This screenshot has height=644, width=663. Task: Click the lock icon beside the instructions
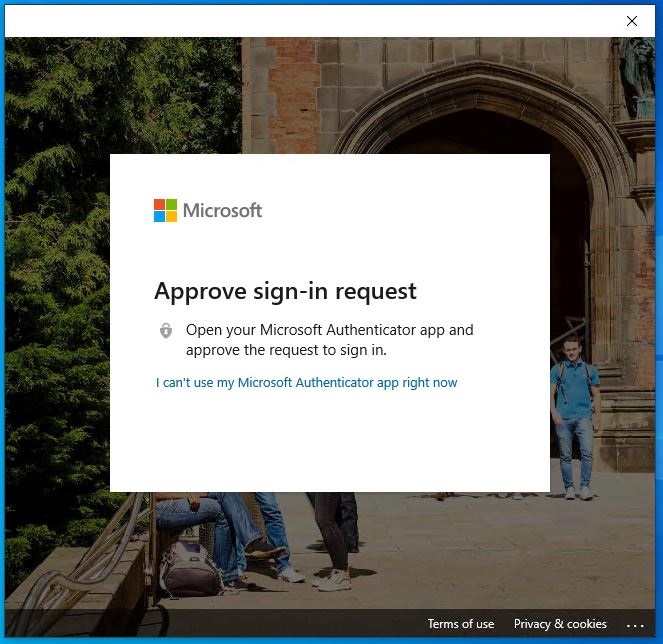tap(166, 331)
